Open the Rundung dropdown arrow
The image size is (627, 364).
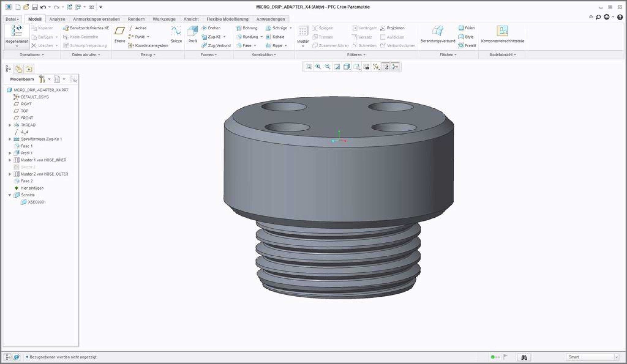tap(262, 37)
